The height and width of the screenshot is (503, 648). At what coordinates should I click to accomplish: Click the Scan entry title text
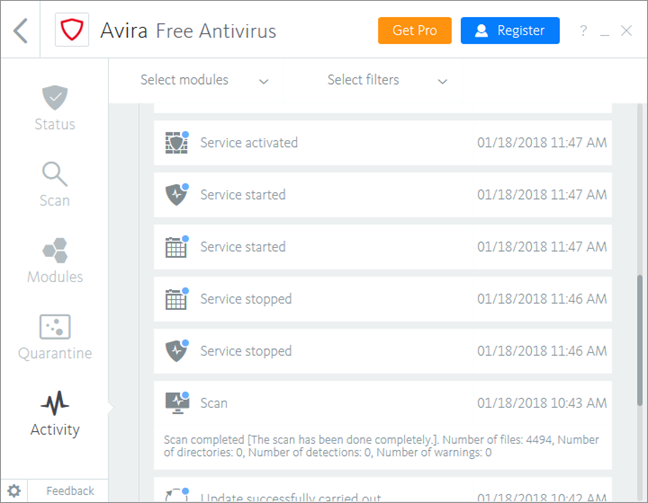(214, 403)
